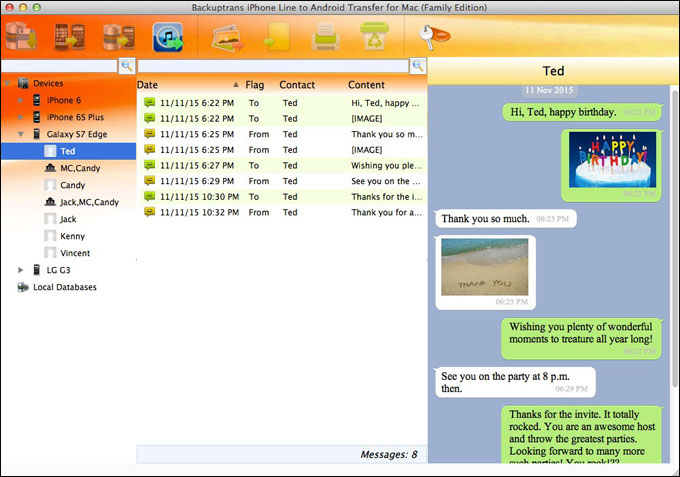Image resolution: width=680 pixels, height=477 pixels.
Task: Select the message row 'See you on the ...'
Action: 282,181
